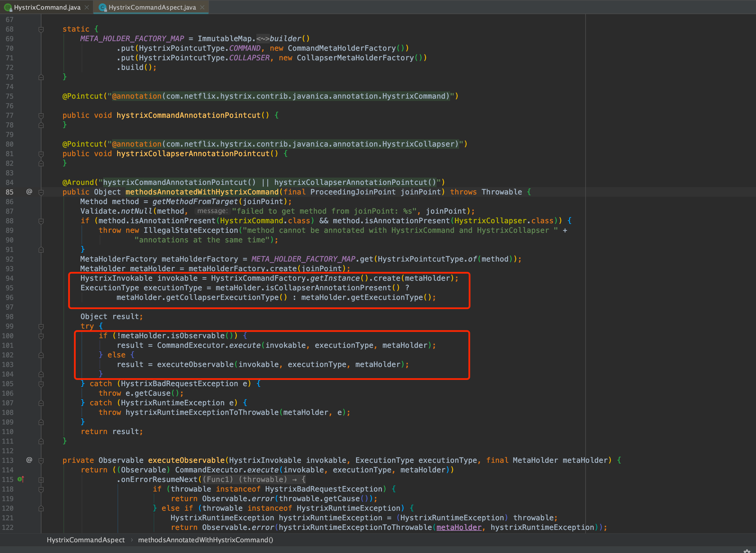Collapse the if block fold on line 88
Image resolution: width=756 pixels, height=553 pixels.
(41, 221)
